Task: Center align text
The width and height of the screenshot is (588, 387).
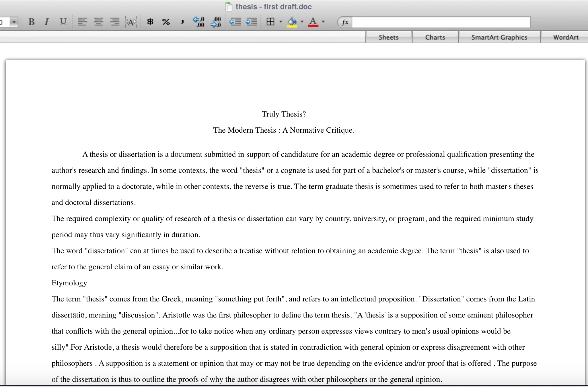Action: click(99, 22)
